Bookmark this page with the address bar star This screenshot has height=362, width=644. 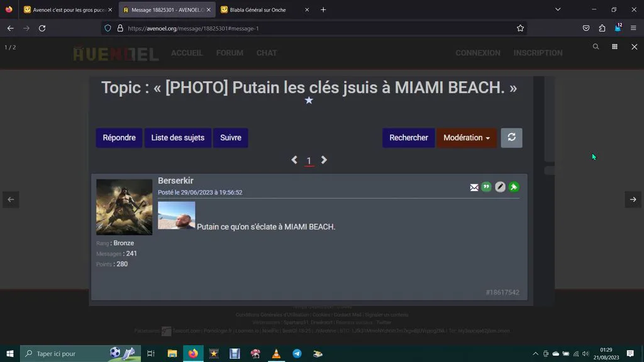[x=520, y=28]
